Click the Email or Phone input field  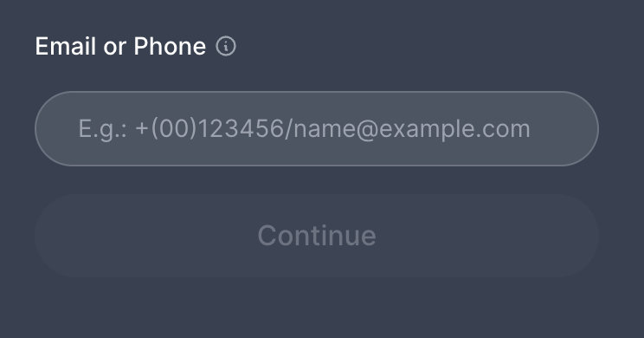(x=317, y=129)
